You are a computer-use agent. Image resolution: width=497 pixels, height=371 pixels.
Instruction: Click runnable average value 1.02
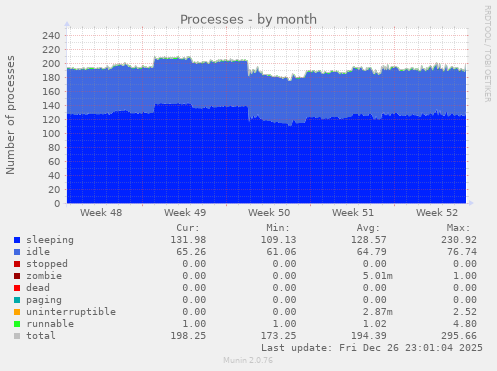click(x=375, y=324)
